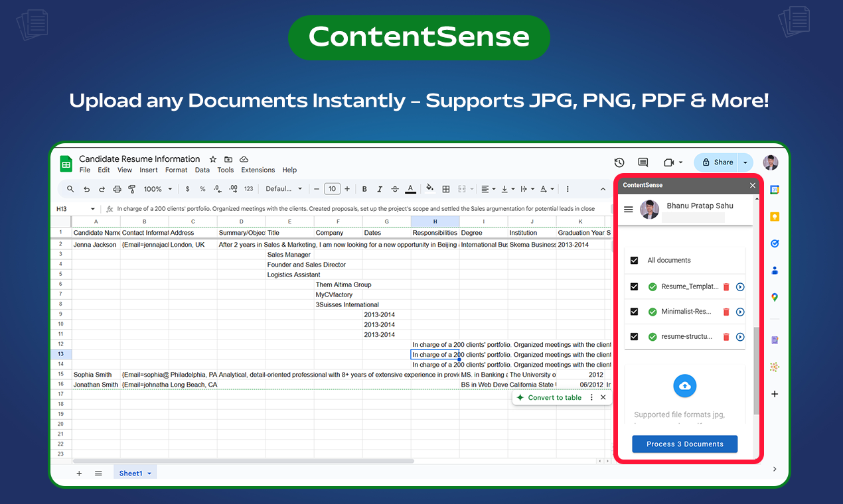
Task: Open the fill color bucket
Action: [429, 188]
